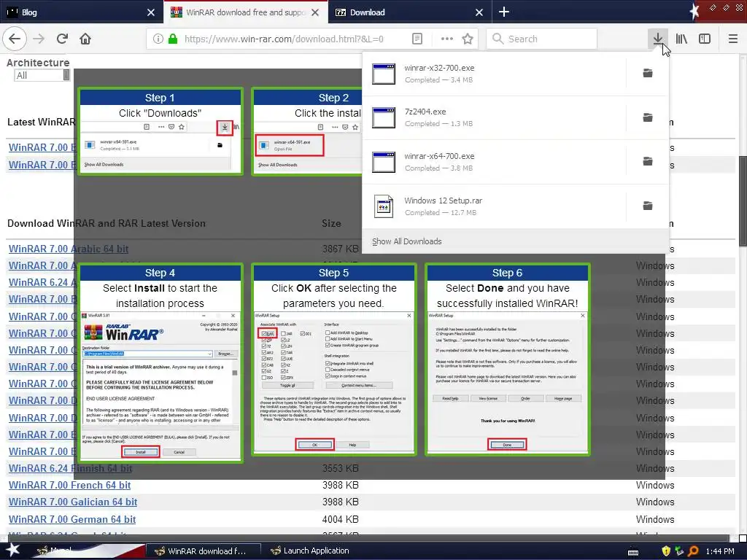
Task: Open WinRAR 7.00 French 64 bit link
Action: 69,485
